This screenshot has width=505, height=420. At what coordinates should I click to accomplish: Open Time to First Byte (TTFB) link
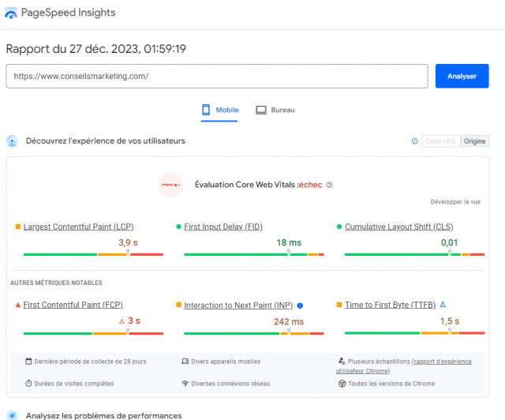(x=390, y=305)
